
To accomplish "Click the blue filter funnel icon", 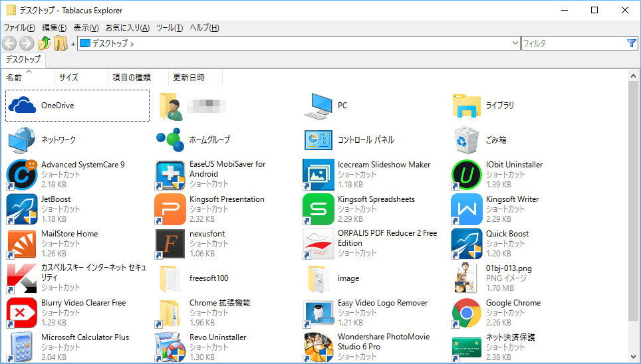I will pos(631,43).
